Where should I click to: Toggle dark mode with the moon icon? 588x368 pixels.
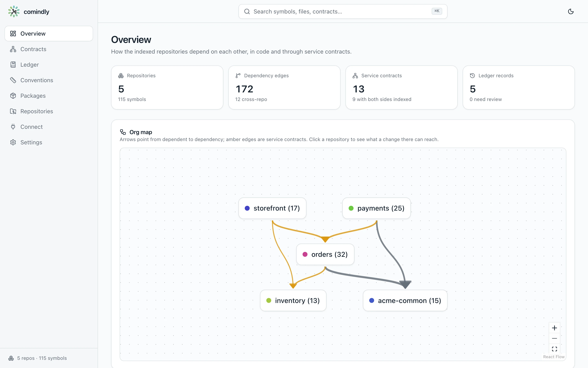coord(571,11)
